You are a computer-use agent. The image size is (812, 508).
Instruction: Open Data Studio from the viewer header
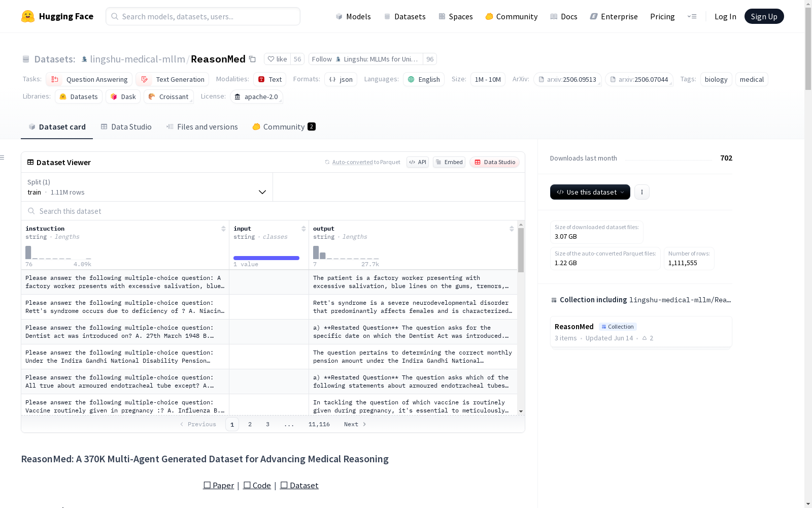click(495, 162)
